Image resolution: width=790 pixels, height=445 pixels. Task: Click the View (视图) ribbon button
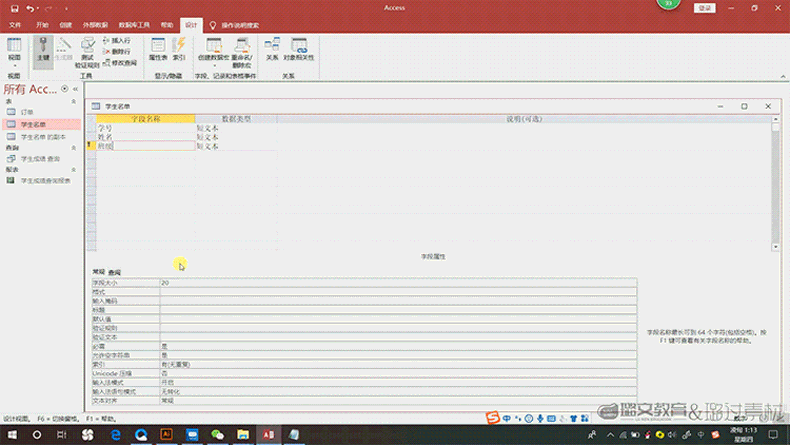[14, 52]
